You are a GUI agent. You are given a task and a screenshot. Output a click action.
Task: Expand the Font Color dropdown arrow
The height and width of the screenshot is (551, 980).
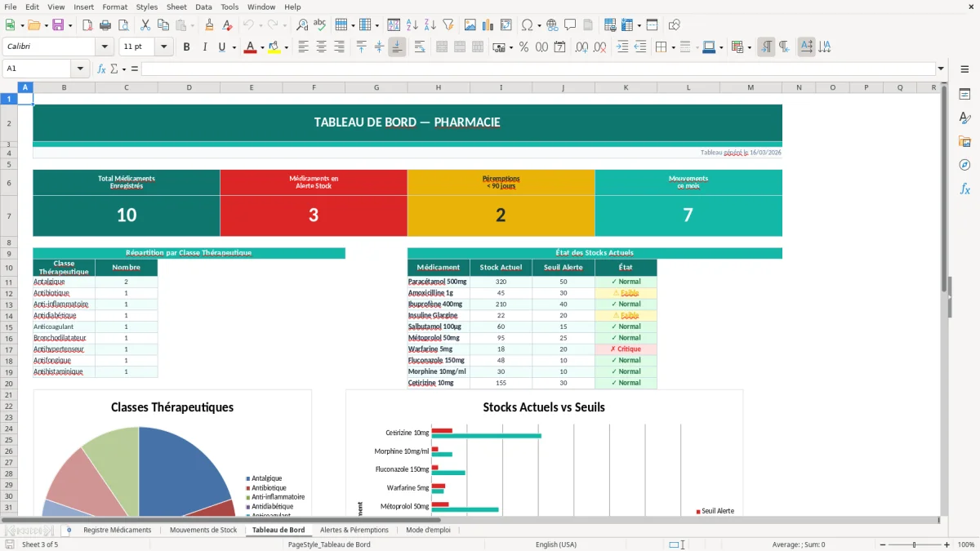[261, 47]
